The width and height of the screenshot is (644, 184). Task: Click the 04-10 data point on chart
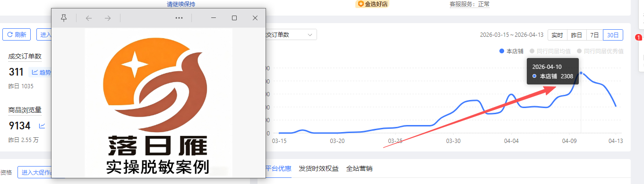[581, 73]
